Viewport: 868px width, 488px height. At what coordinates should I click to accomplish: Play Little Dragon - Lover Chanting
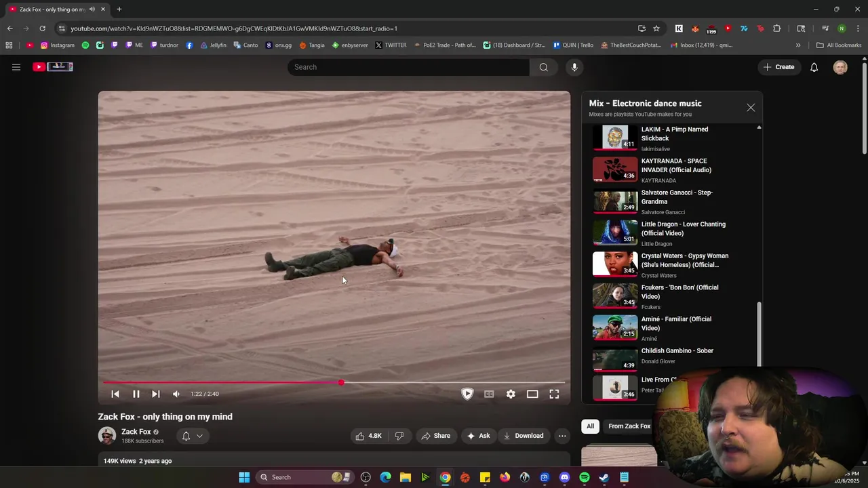(674, 233)
